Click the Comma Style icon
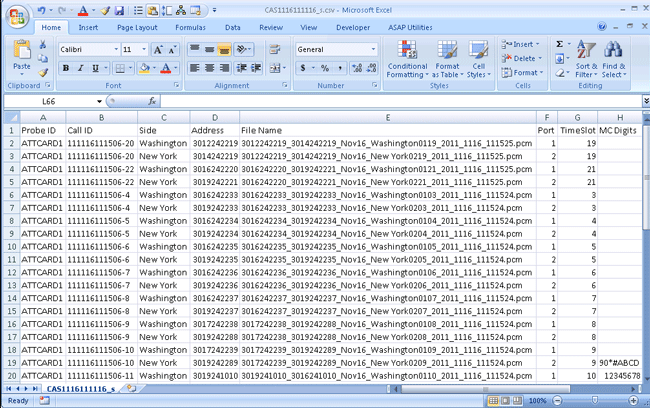650x408 pixels. [340, 68]
